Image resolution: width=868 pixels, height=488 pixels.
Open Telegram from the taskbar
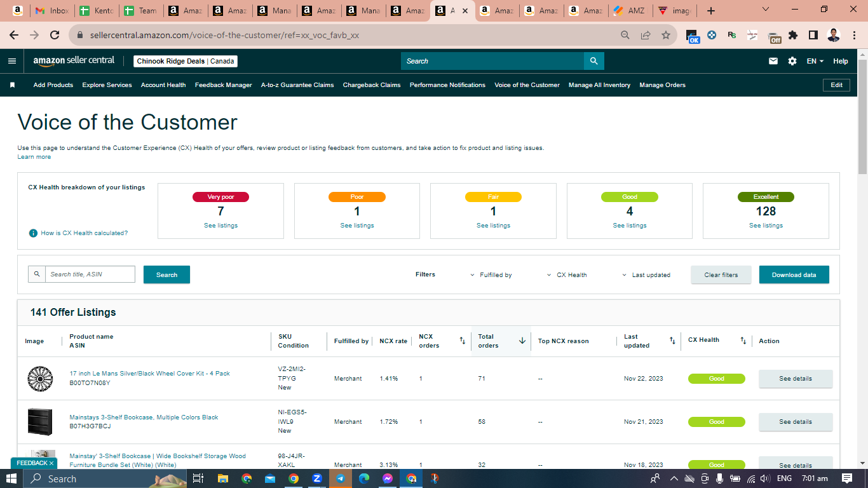pos(341,478)
